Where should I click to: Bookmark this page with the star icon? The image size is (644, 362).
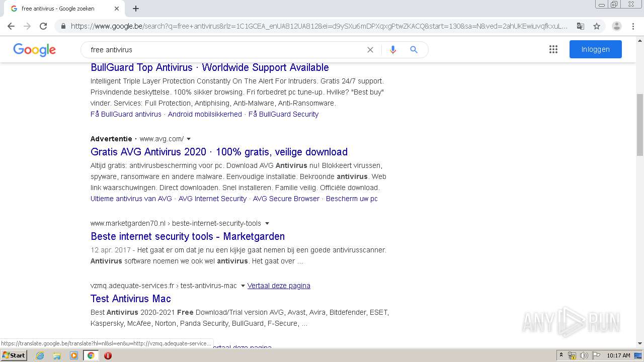pyautogui.click(x=597, y=26)
